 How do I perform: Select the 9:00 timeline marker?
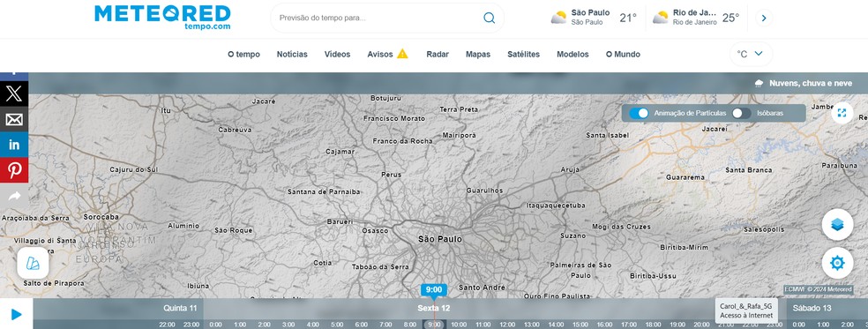point(434,289)
